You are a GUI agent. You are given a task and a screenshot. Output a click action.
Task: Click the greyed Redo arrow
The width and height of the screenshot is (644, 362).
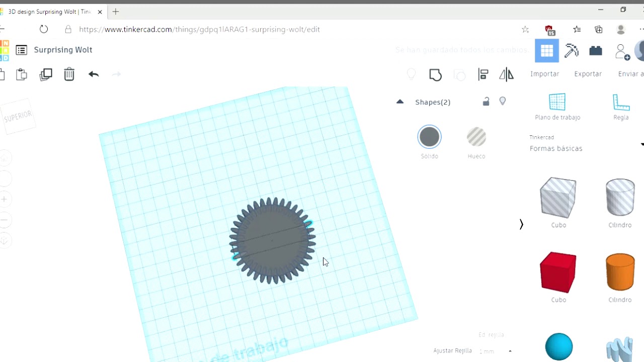click(116, 74)
